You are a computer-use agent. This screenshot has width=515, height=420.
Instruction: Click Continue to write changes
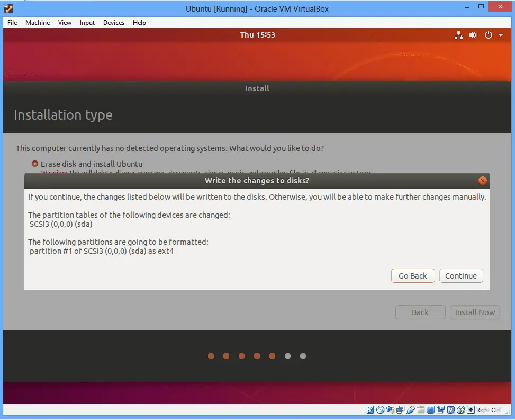[x=461, y=276]
